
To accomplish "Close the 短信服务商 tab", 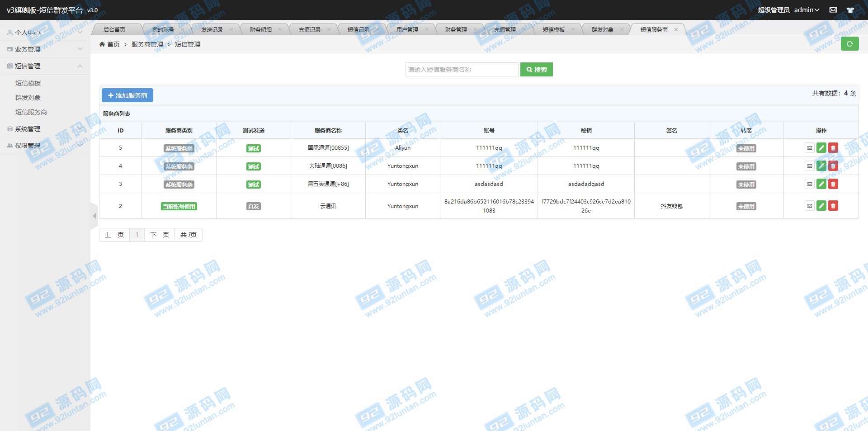I will point(676,30).
